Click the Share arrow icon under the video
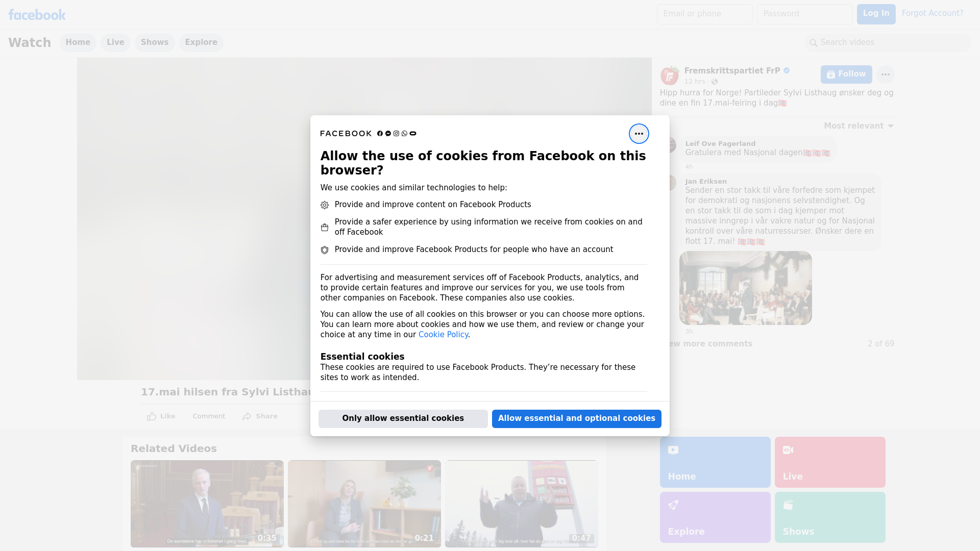Screen dimensions: 980x551 point(247,416)
